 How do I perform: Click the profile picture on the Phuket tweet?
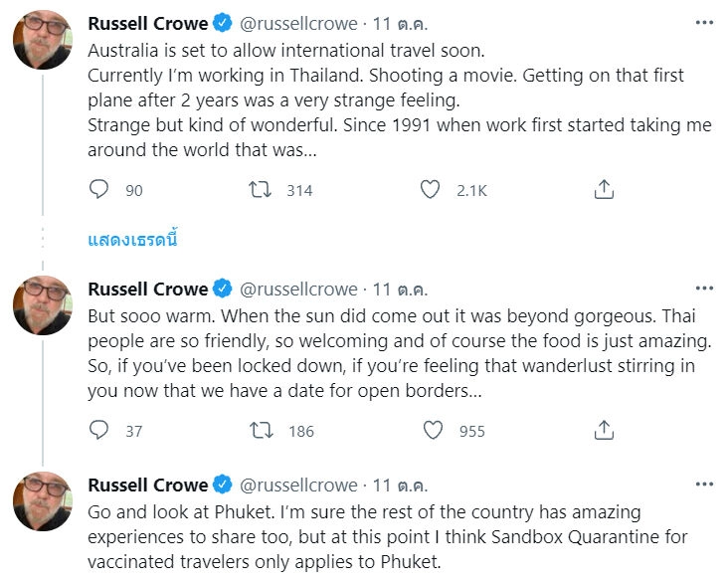(42, 501)
